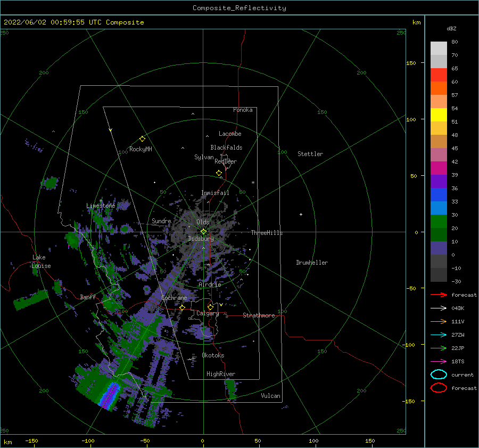Choose the magenta 18TS arrow symbol

pos(439,362)
